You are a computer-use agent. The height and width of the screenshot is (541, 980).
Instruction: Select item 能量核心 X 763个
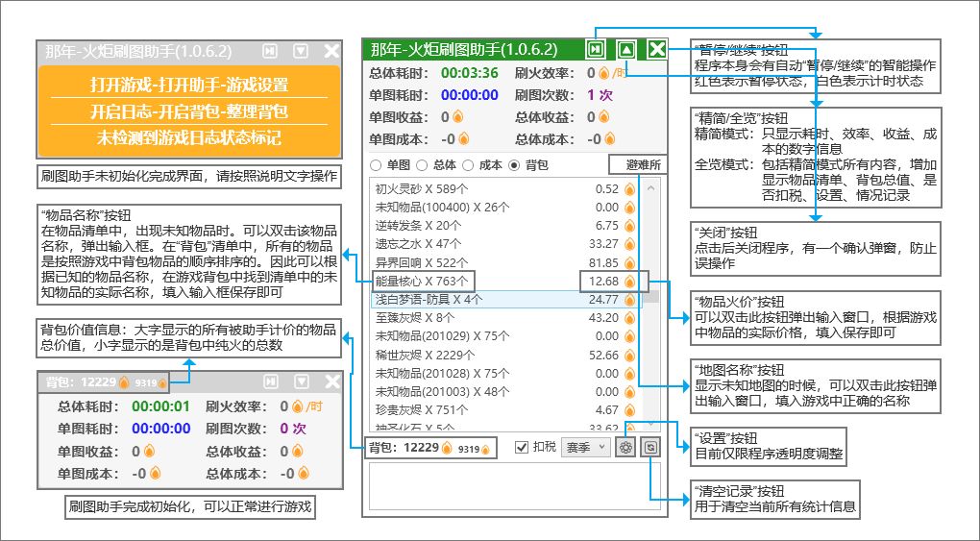click(x=423, y=281)
